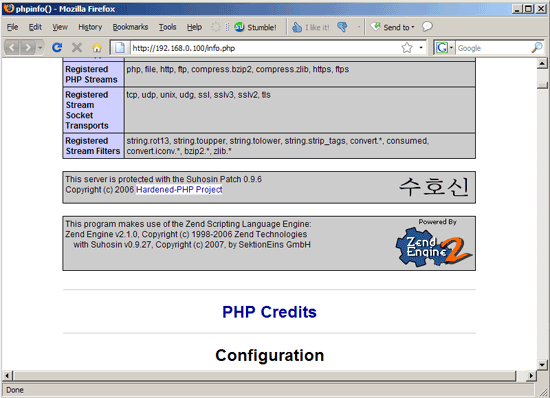Click the Back navigation arrow
The image size is (550, 398).
[12, 47]
